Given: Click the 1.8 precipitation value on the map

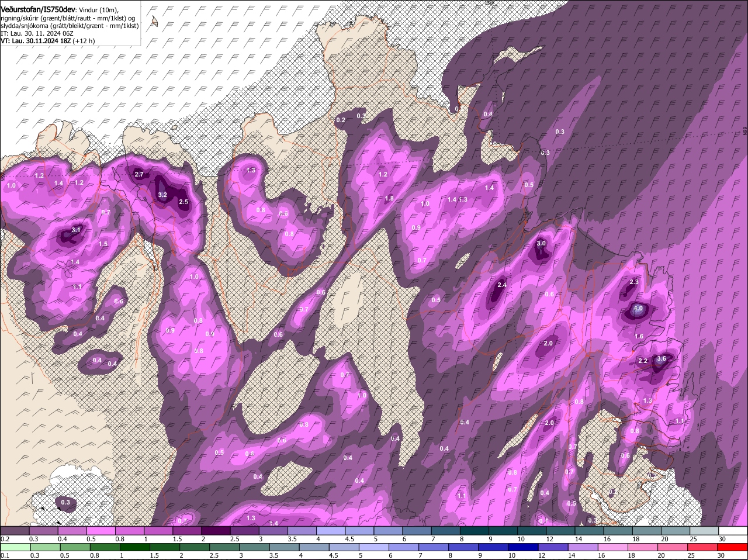Looking at the screenshot, I should (389, 198).
